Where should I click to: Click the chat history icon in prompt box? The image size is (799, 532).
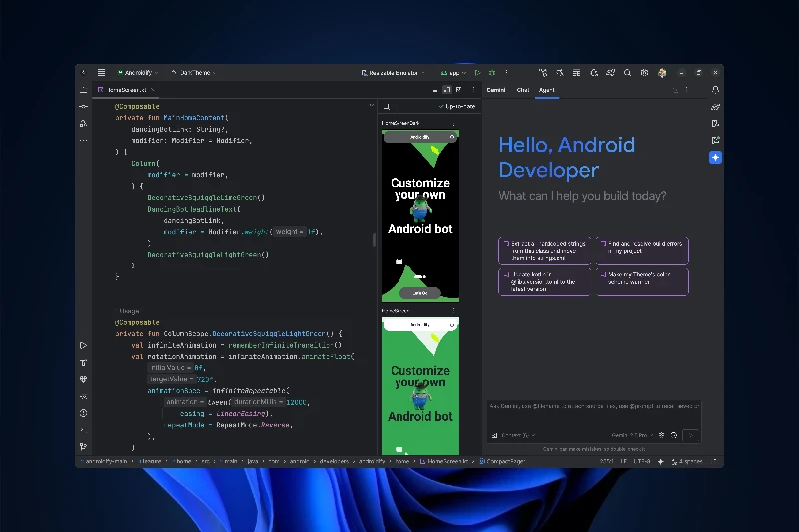[x=674, y=435]
